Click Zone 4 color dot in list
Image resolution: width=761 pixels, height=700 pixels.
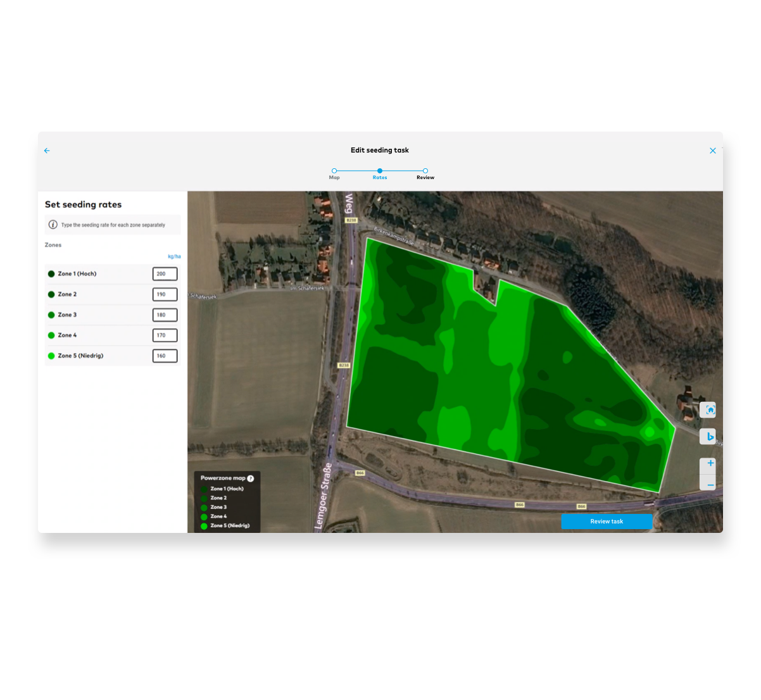(x=51, y=335)
